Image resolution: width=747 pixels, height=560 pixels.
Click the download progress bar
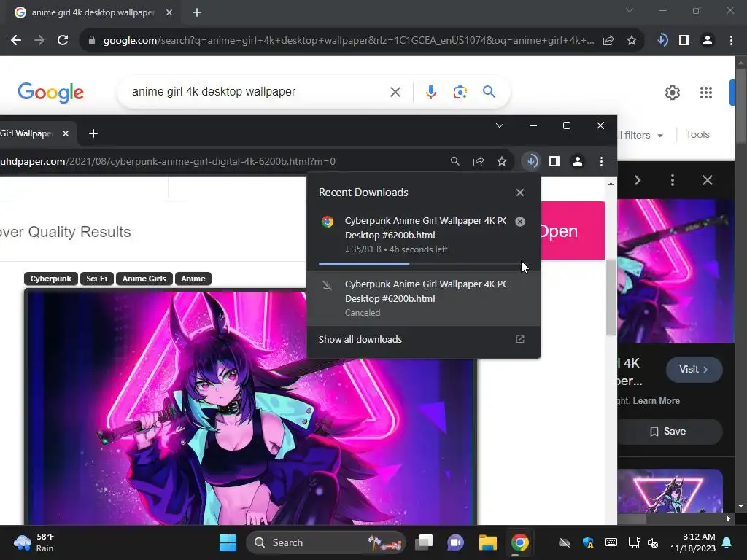[x=419, y=263]
